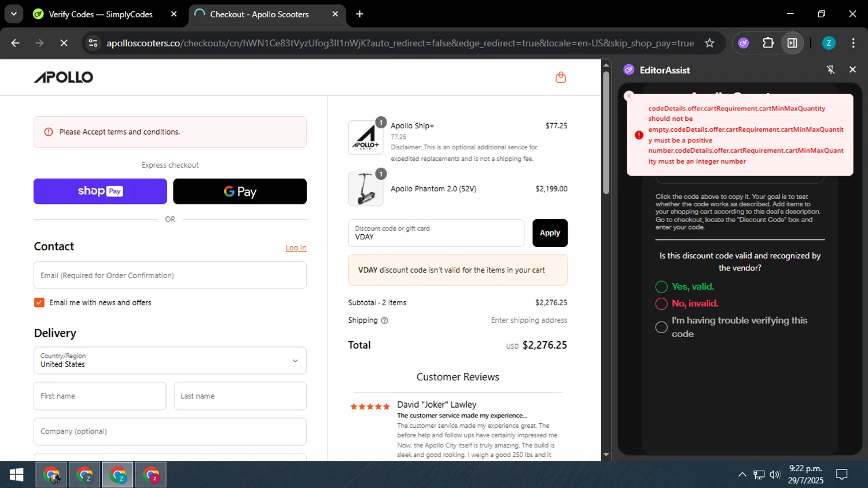This screenshot has height=488, width=868.
Task: Pay with the Google Pay button
Action: tap(240, 191)
